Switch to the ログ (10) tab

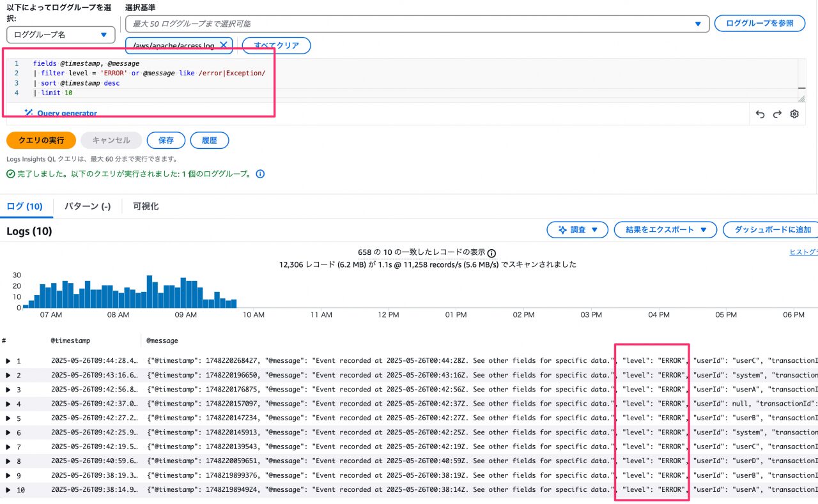coord(24,206)
